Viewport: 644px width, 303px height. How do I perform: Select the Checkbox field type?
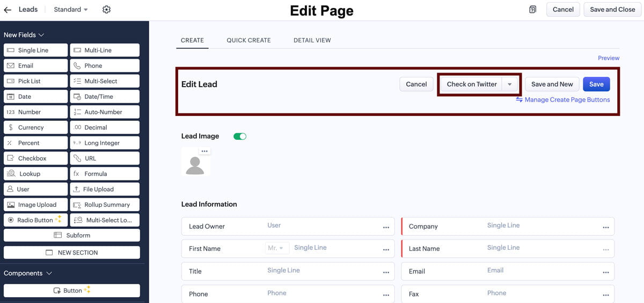click(36, 158)
